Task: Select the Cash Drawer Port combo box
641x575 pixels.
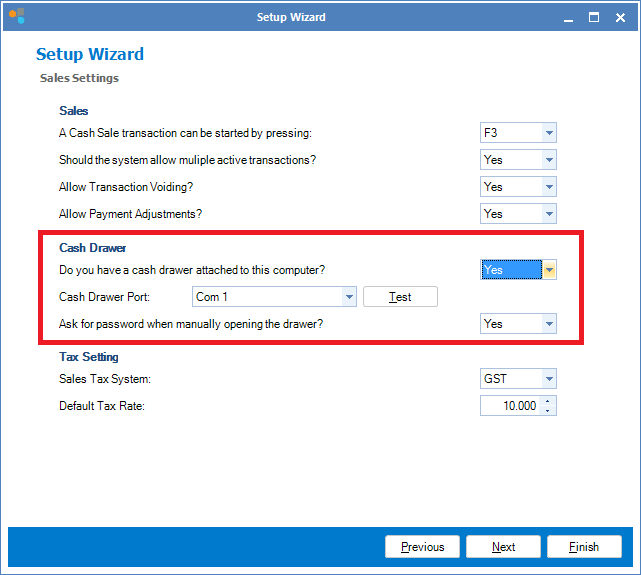Action: coord(273,297)
